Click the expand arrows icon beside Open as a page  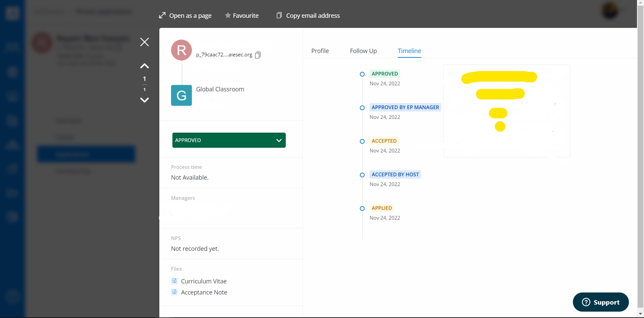(162, 15)
